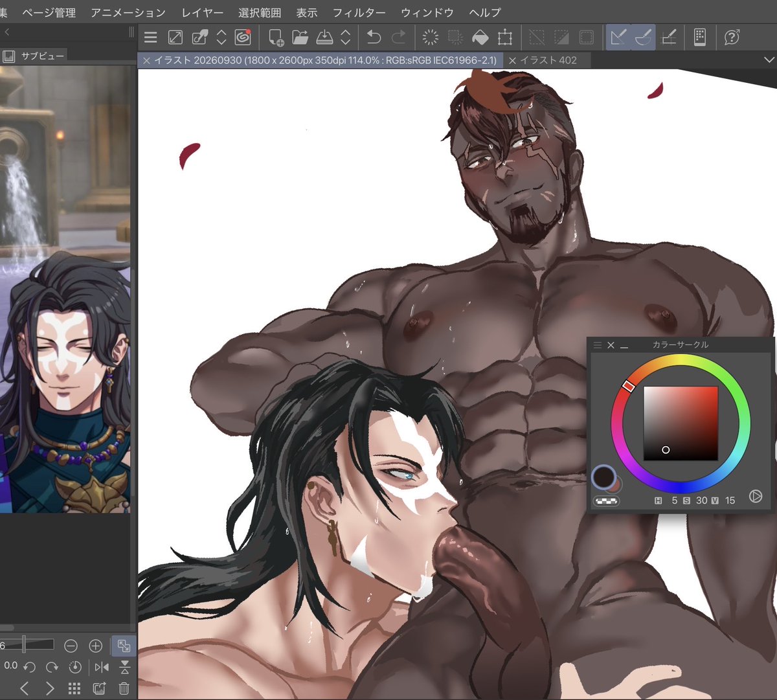
Task: Select the サブビュー panel tab
Action: [x=35, y=56]
